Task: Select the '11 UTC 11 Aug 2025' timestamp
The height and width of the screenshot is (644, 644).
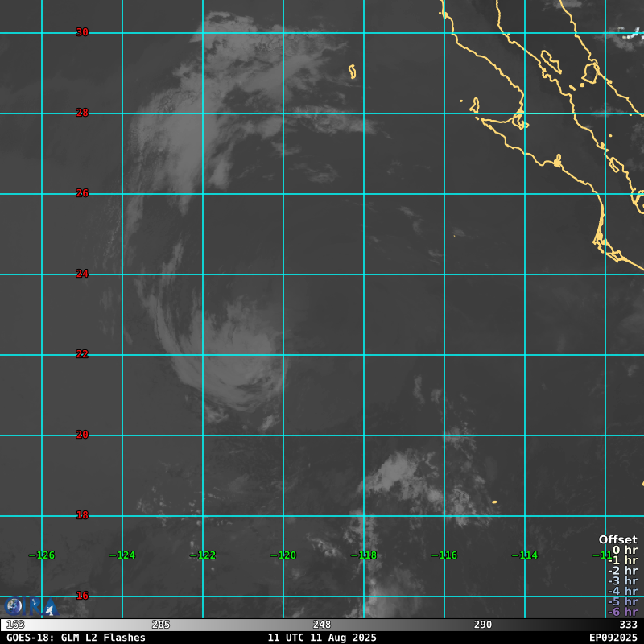Action: pos(322,638)
